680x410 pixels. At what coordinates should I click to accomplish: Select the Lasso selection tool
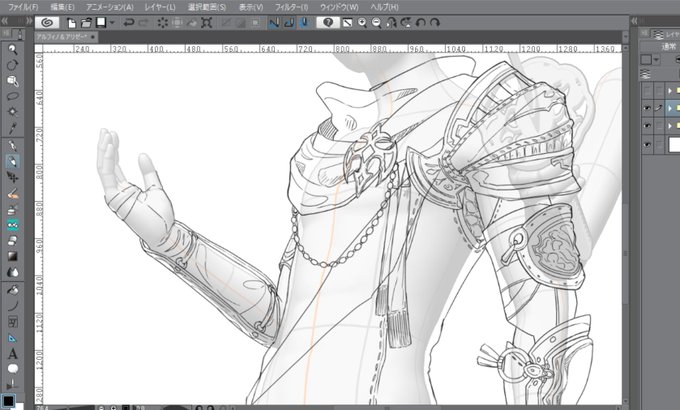tap(13, 96)
